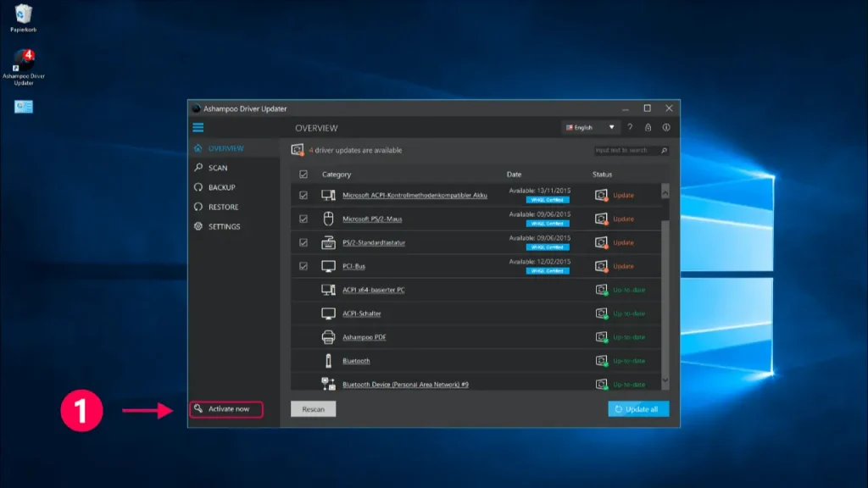Click the Rescan button
This screenshot has width=868, height=488.
(314, 409)
